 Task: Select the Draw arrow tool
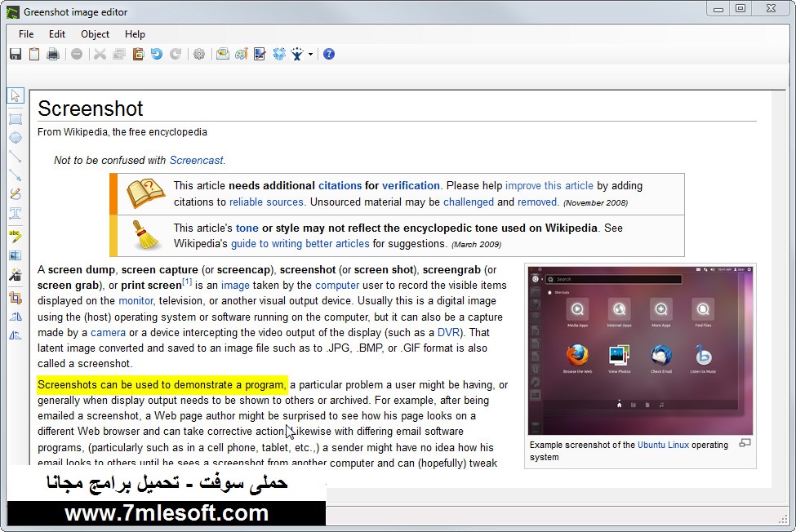16,175
